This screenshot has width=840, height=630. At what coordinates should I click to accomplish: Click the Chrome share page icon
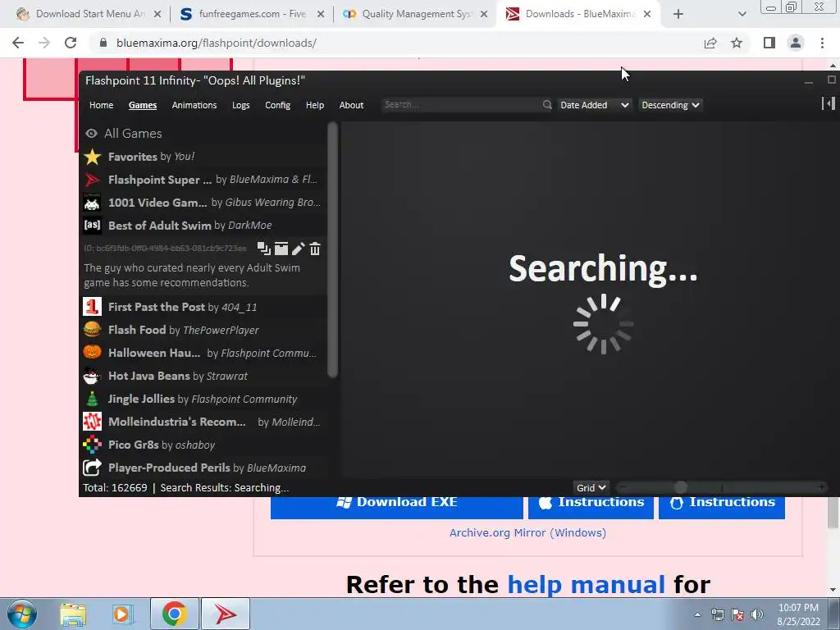click(x=710, y=43)
